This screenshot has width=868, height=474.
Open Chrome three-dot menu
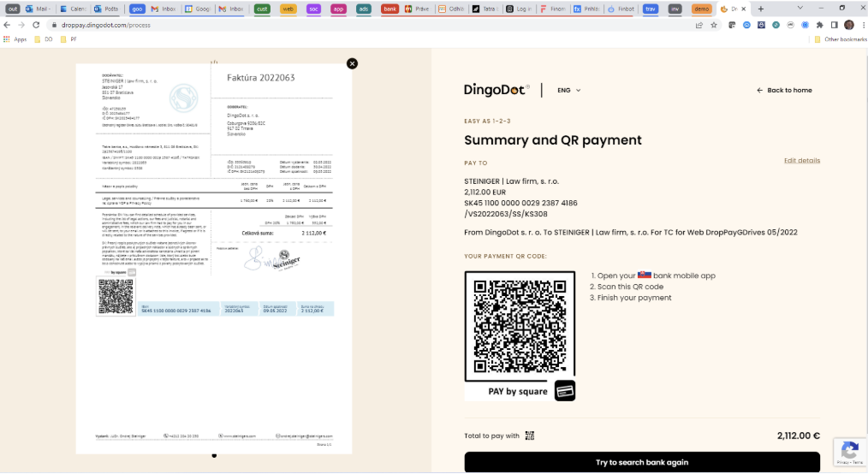point(864,25)
